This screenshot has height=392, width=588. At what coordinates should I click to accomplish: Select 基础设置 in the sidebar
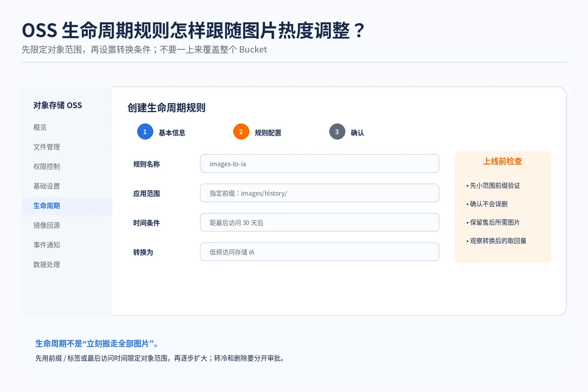[47, 186]
